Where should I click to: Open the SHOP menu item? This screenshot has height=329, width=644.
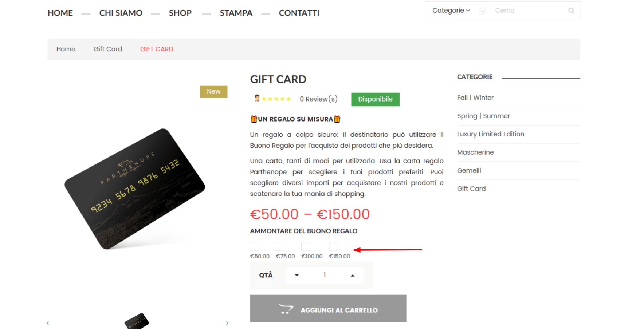180,13
